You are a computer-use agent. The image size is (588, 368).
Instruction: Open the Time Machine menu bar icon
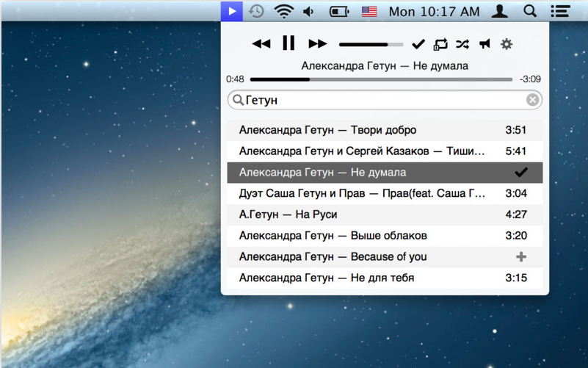256,11
